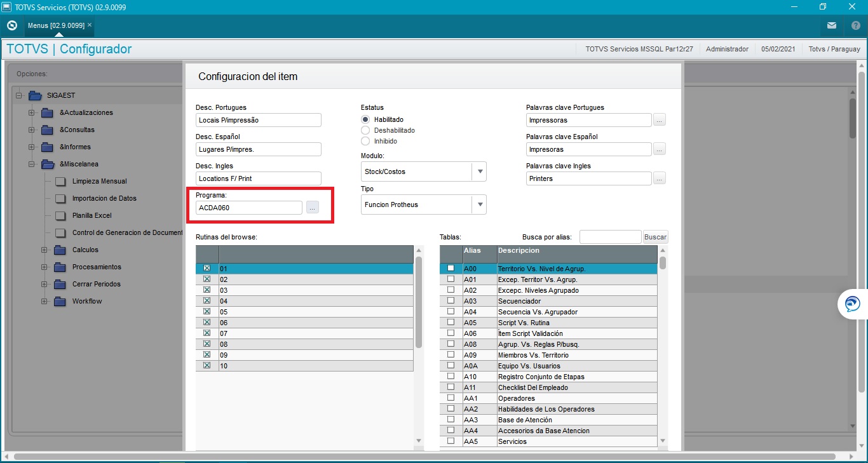The height and width of the screenshot is (463, 868).
Task: Click the &Consultas folder icon
Action: coord(47,130)
